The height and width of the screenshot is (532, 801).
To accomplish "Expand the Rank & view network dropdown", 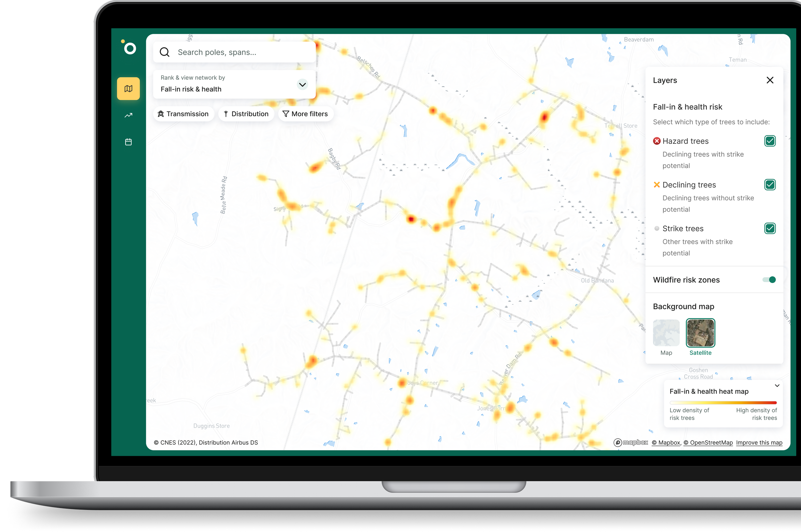I will pos(302,85).
